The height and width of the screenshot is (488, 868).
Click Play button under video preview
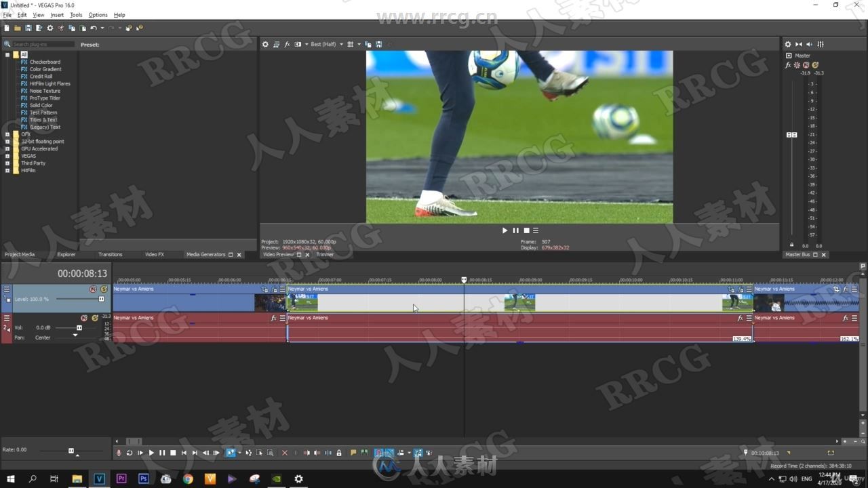point(505,230)
